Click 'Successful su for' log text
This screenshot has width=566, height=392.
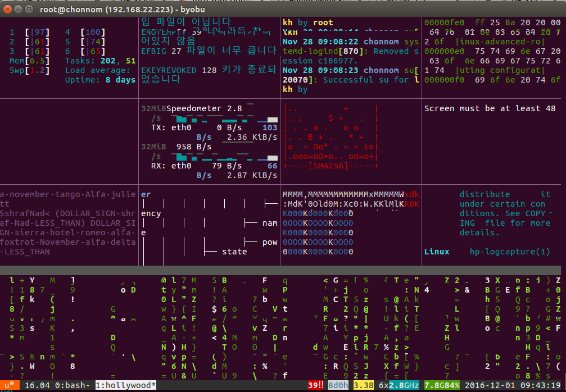pyautogui.click(x=366, y=80)
